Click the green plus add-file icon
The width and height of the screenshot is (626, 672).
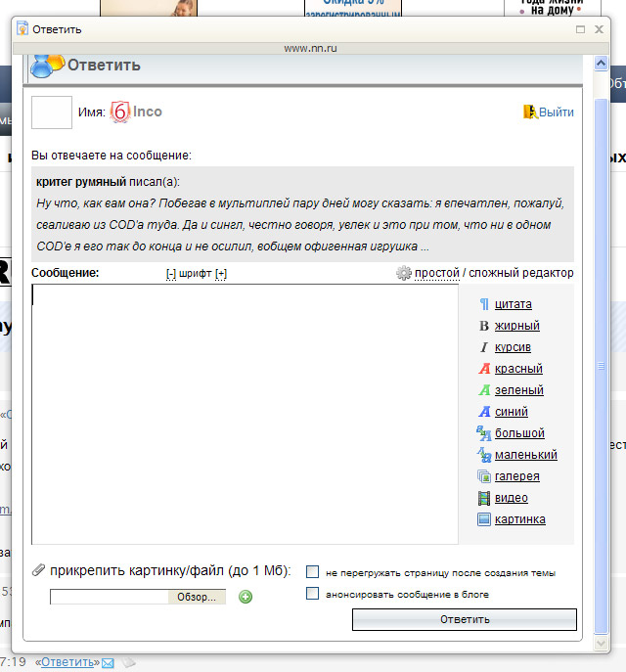(246, 597)
